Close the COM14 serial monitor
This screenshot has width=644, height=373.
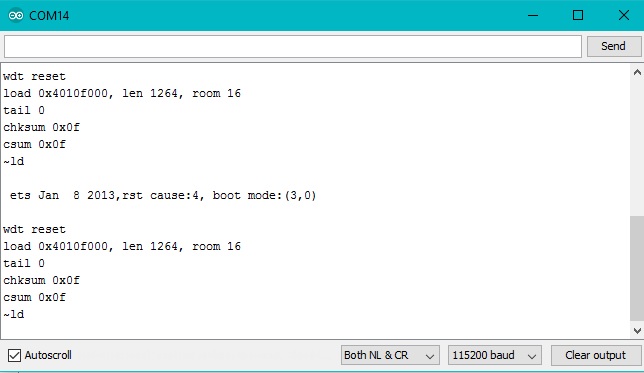pos(623,16)
